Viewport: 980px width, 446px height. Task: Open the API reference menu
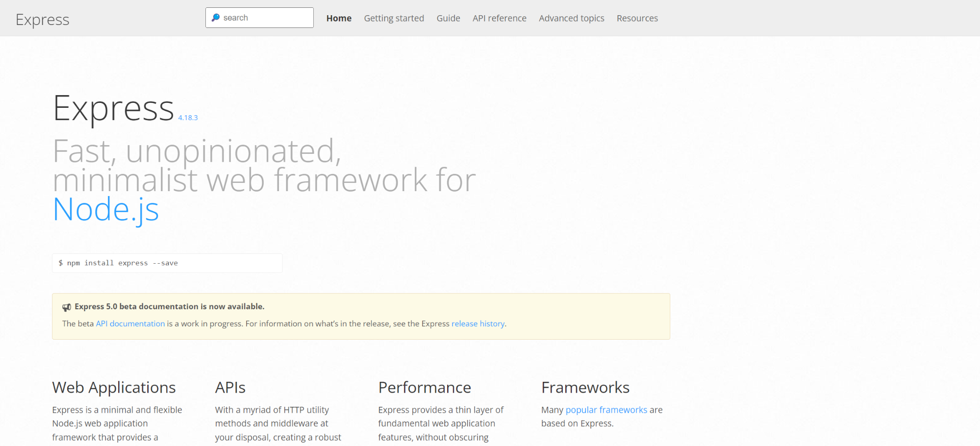pyautogui.click(x=499, y=18)
